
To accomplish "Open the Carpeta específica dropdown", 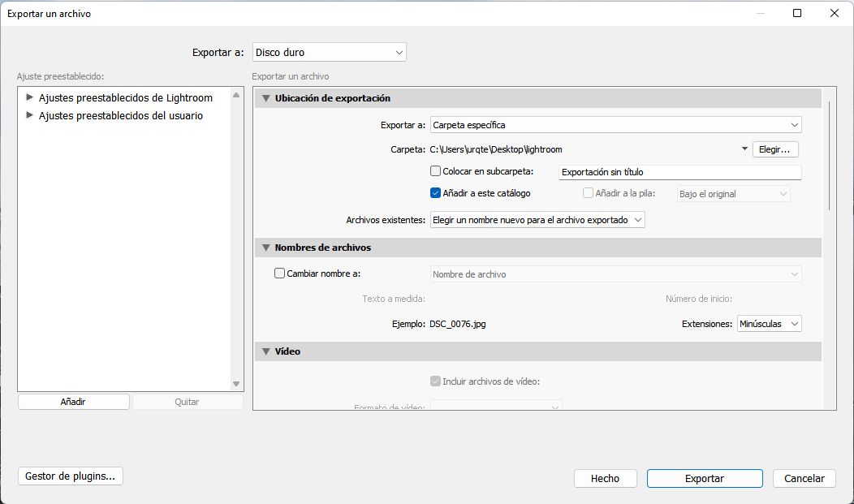I will (615, 125).
